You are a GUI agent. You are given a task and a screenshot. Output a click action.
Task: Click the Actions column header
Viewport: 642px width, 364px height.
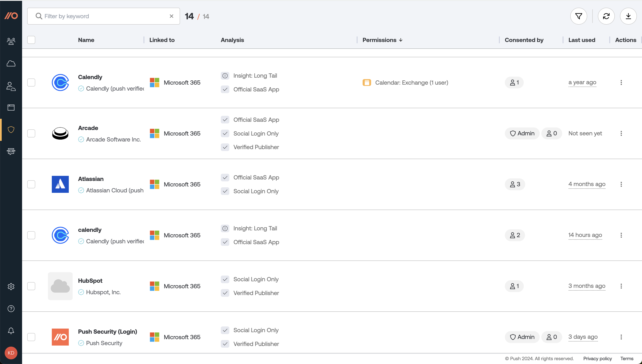click(x=625, y=40)
